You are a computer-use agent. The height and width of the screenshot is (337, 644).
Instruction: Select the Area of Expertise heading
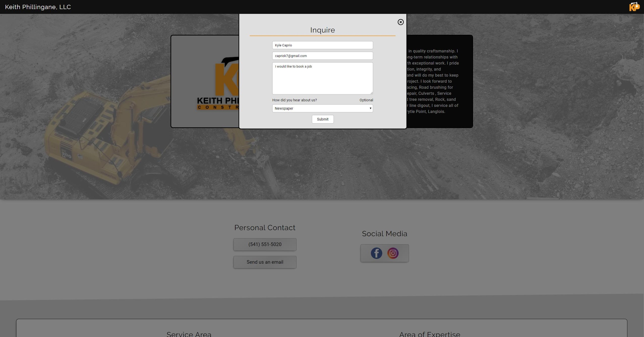point(430,334)
